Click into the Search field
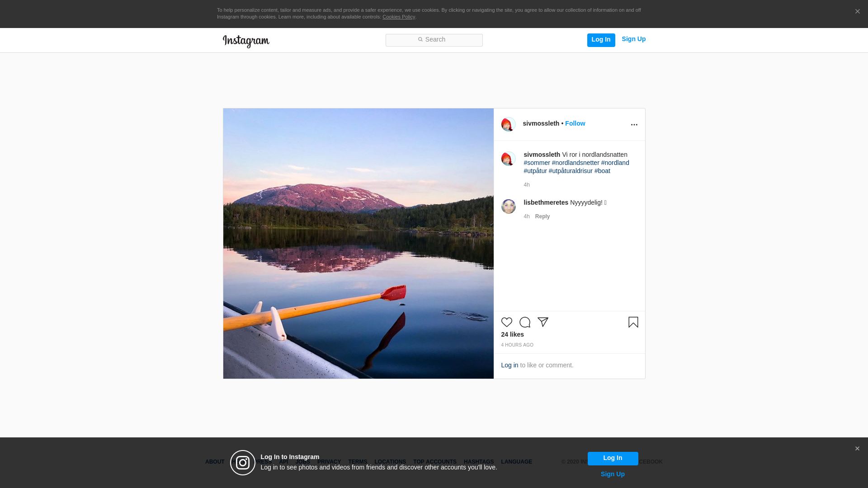 pyautogui.click(x=434, y=40)
